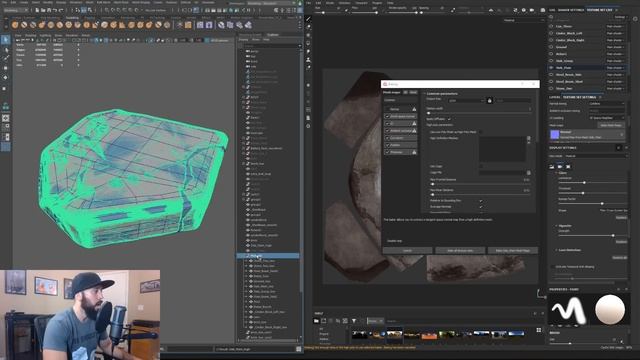Switch to the Layers tab
This screenshot has height=360, width=640.
(x=555, y=97)
